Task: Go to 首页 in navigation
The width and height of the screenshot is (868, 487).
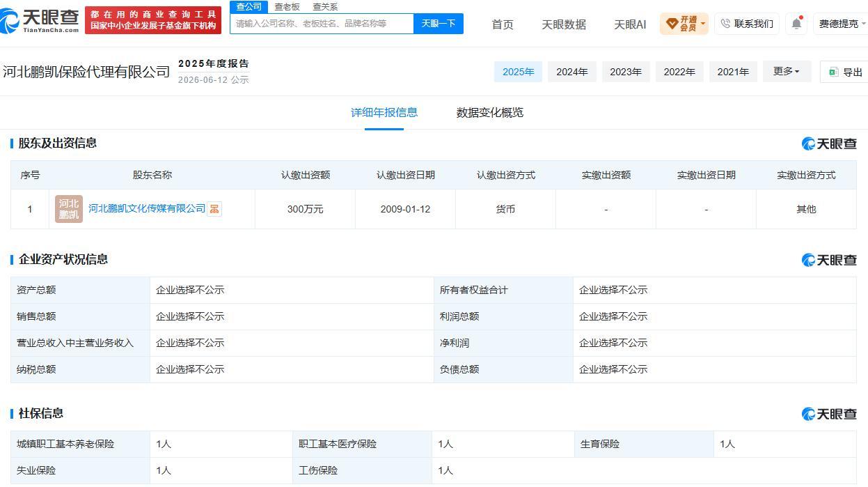Action: [x=503, y=24]
